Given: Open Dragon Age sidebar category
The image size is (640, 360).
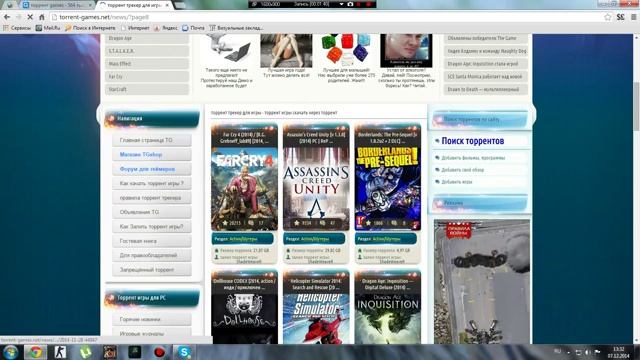Looking at the screenshot, I should tap(147, 38).
